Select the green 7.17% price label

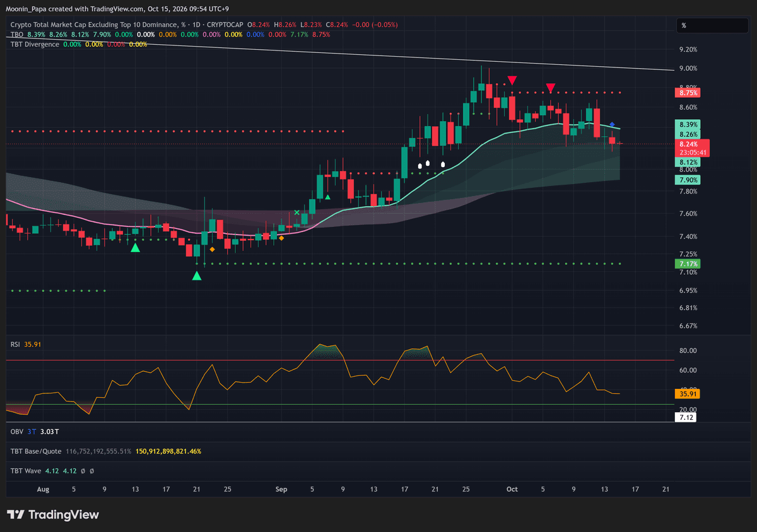click(687, 263)
